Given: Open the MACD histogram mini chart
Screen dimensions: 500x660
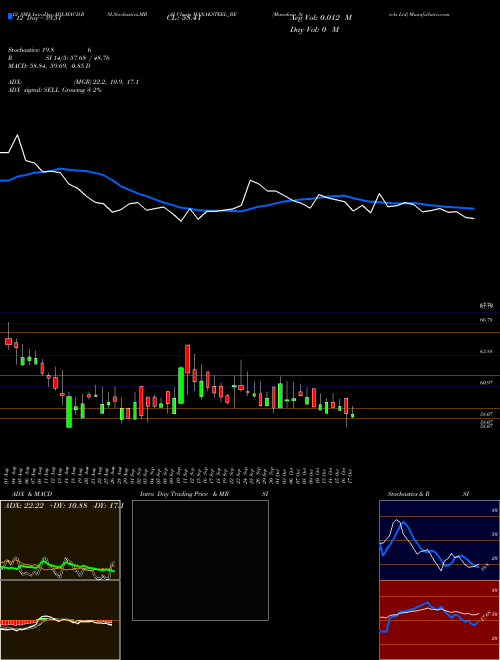Looking at the screenshot, I should pos(60,620).
